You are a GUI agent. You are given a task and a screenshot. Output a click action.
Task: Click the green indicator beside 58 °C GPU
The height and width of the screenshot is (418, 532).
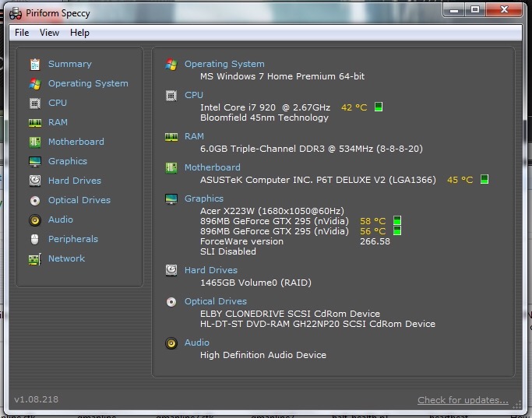397,220
